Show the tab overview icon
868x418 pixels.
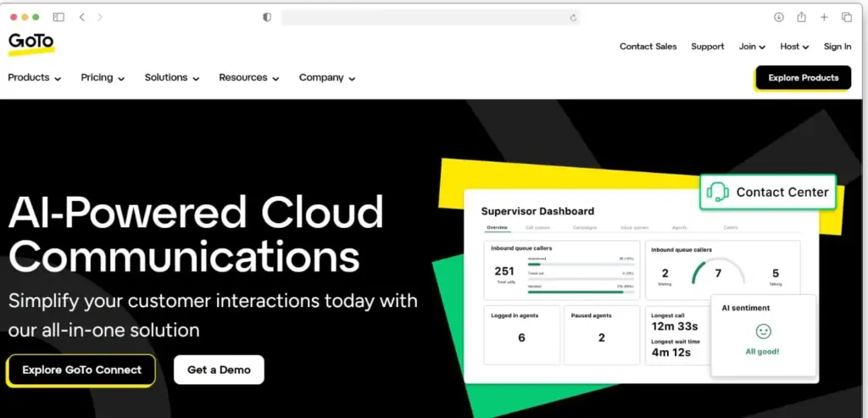click(x=847, y=17)
